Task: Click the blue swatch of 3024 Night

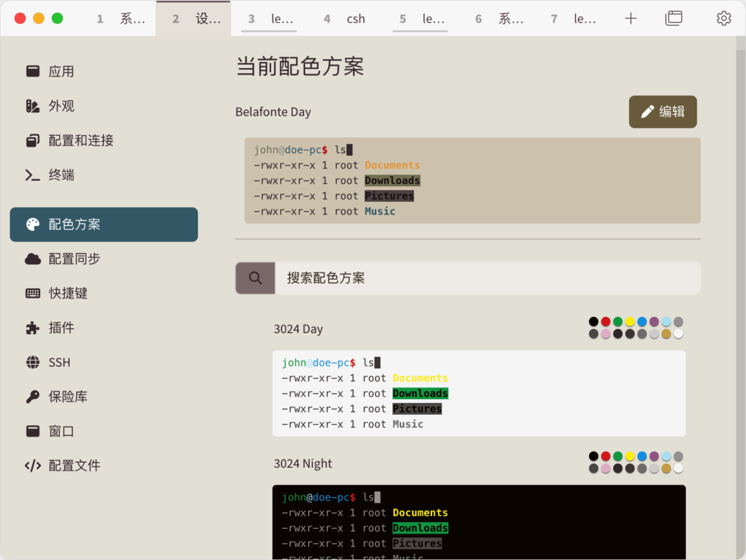Action: pyautogui.click(x=642, y=456)
